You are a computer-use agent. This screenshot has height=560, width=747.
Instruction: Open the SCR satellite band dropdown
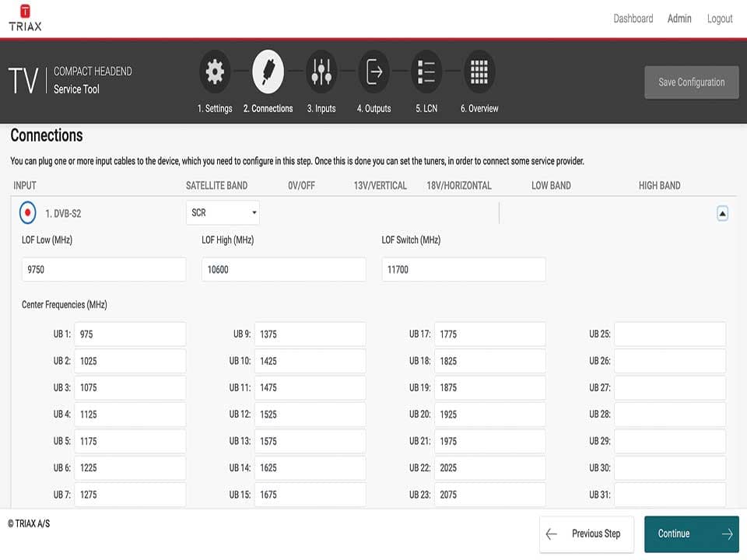[223, 212]
